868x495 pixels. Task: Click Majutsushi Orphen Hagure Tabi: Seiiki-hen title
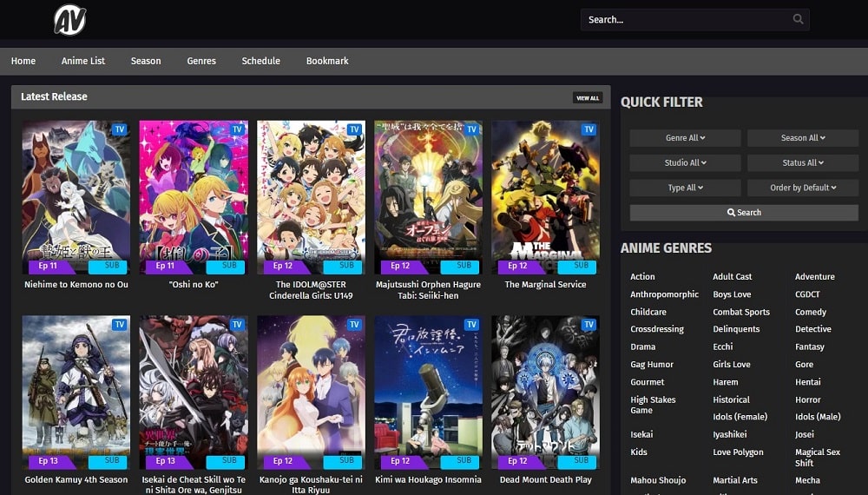click(428, 290)
